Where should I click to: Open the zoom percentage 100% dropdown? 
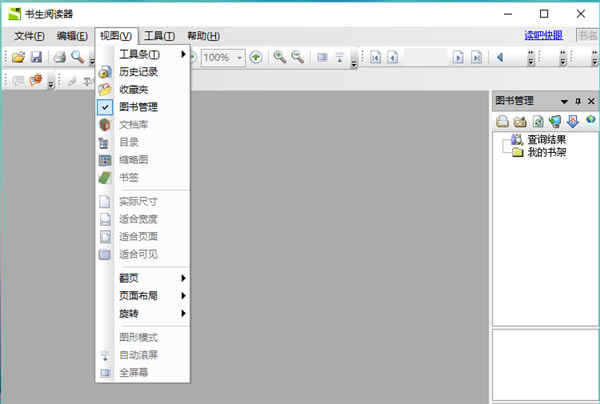[240, 58]
